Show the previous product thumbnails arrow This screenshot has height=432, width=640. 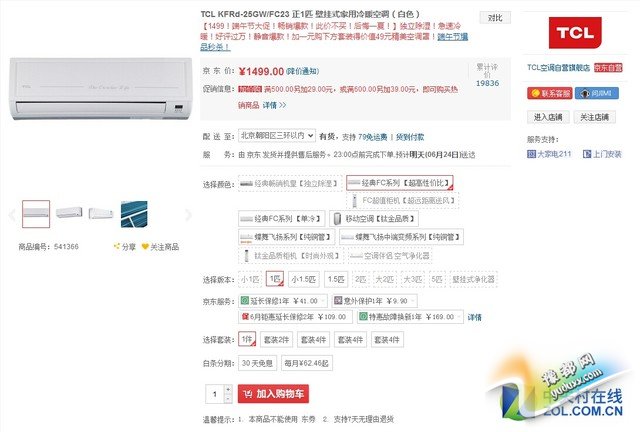tap(12, 214)
